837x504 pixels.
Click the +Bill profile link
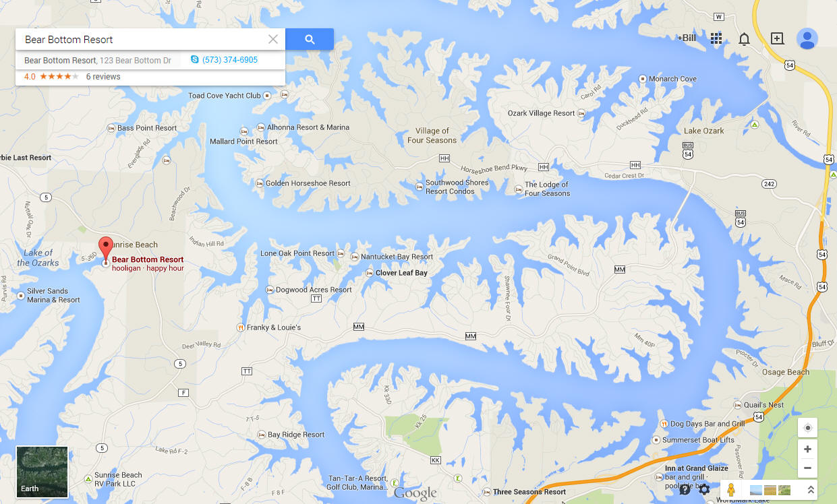687,38
